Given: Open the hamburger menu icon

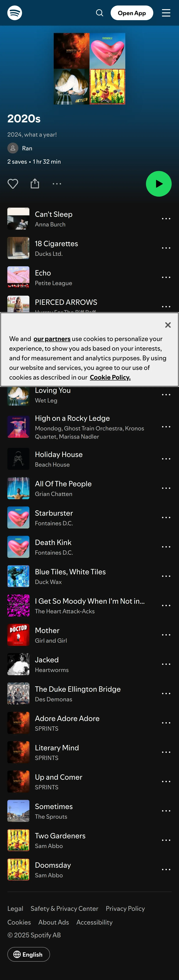Looking at the screenshot, I should pyautogui.click(x=166, y=13).
